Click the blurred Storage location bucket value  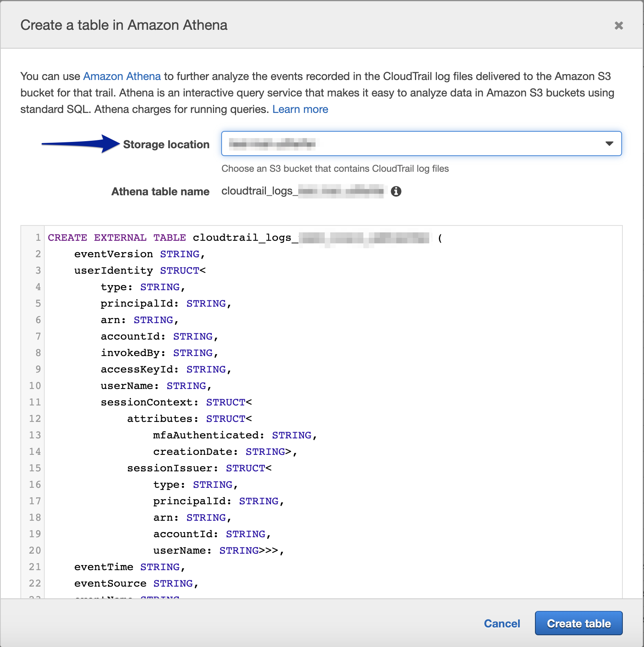click(x=273, y=144)
